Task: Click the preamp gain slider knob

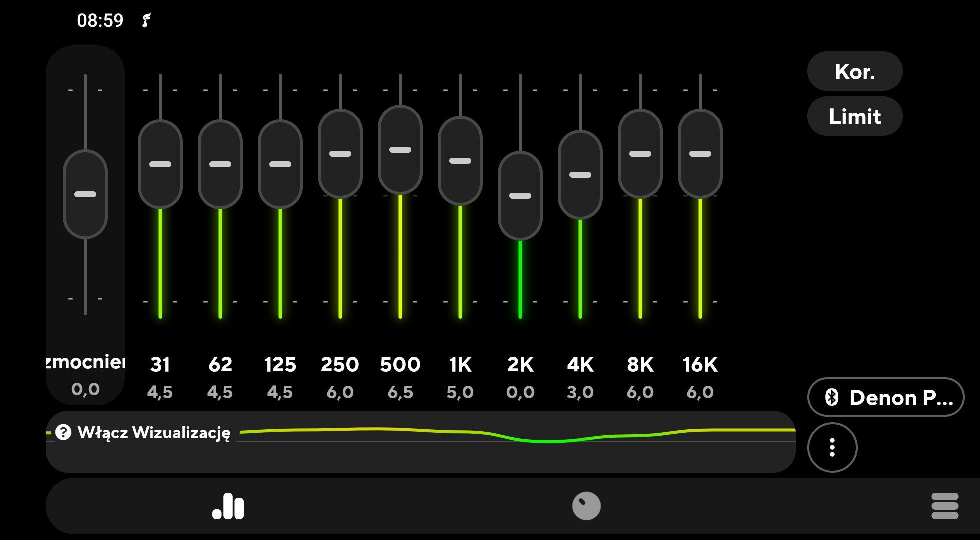Action: (x=85, y=194)
